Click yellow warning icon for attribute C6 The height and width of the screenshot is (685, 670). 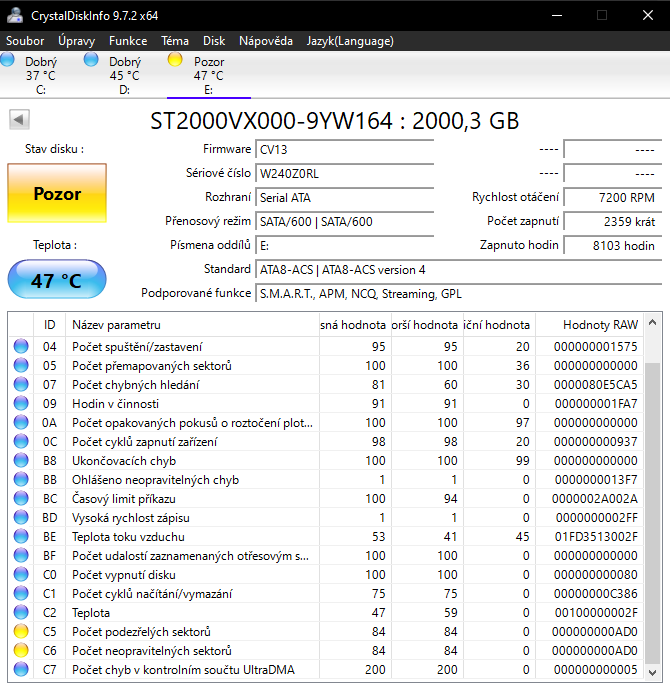click(21, 650)
